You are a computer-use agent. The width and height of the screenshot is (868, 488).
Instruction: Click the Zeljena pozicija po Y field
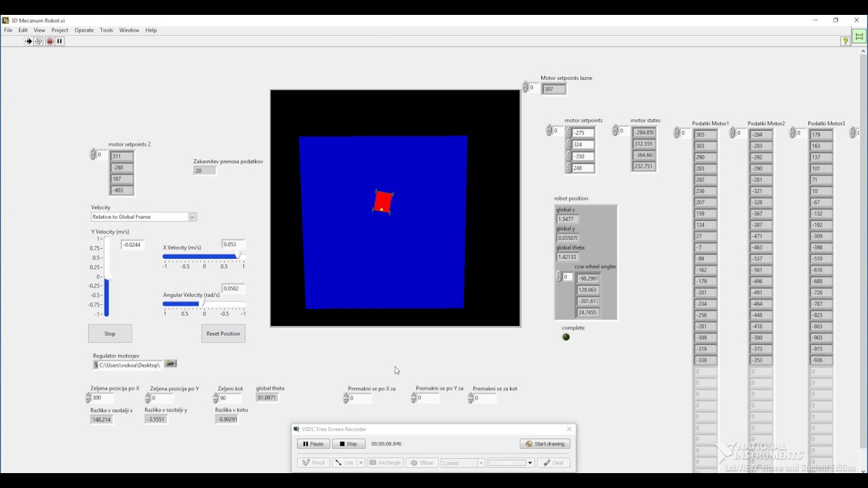coord(163,399)
